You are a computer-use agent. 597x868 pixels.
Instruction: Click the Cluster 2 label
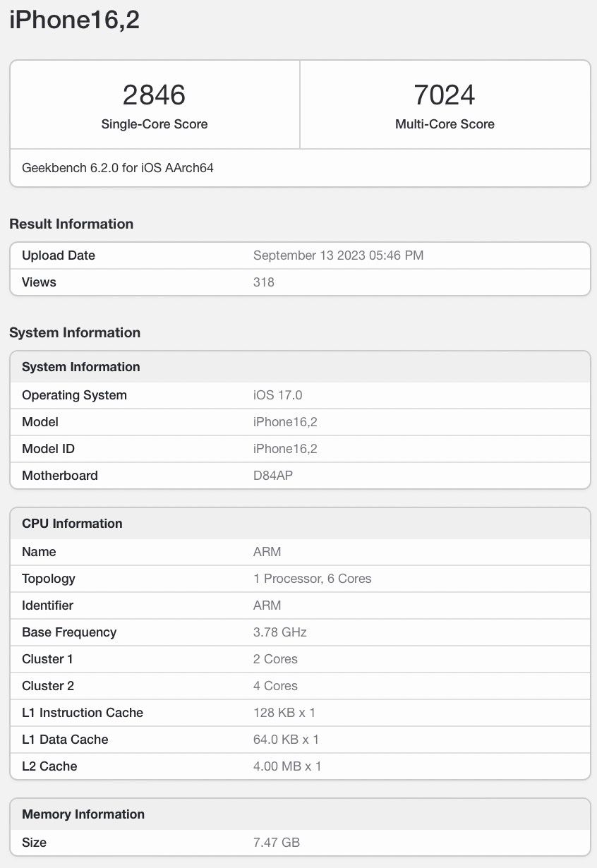pyautogui.click(x=48, y=686)
